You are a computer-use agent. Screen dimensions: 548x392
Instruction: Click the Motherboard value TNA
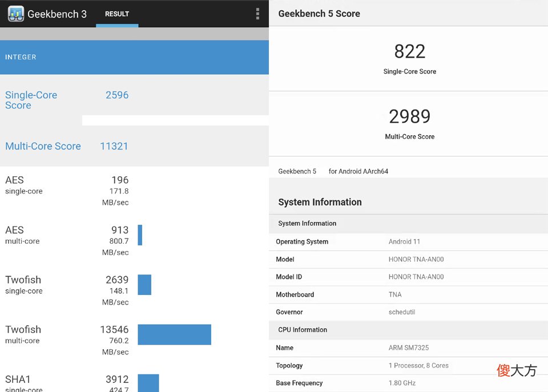395,294
